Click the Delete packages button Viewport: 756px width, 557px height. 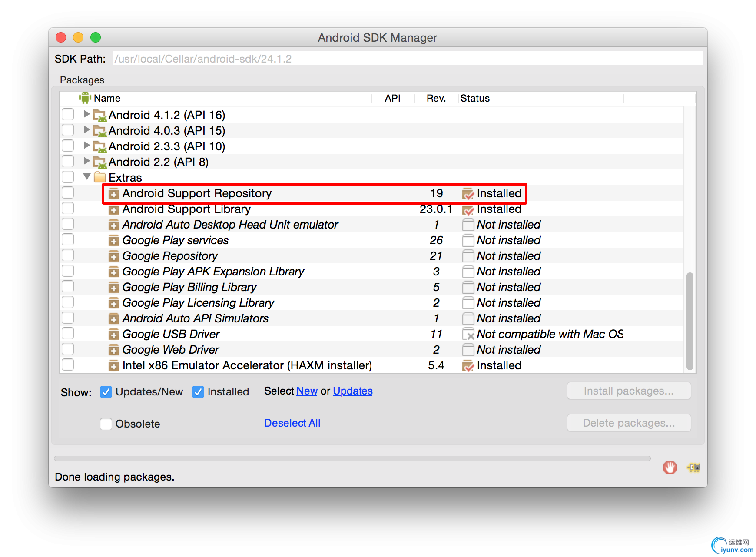click(x=629, y=423)
